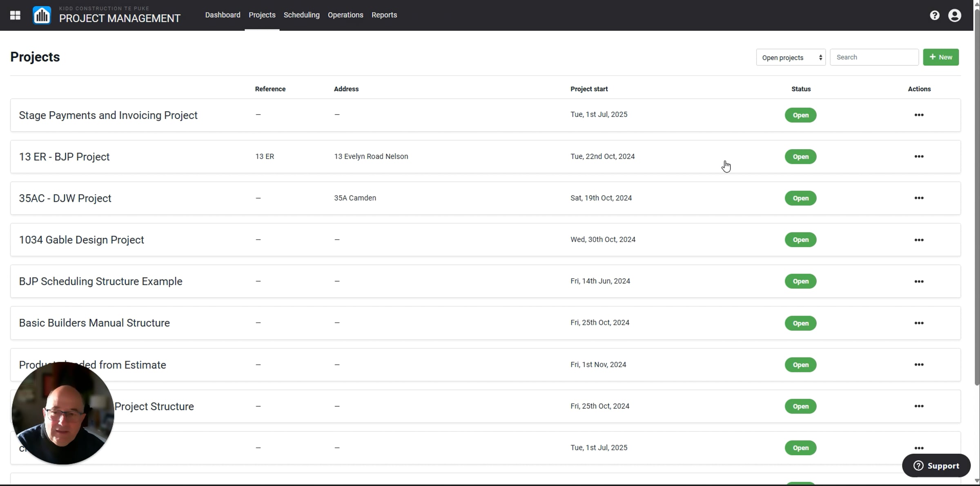980x486 pixels.
Task: Open actions menu for Basic Builders Manual Structure
Action: pos(919,323)
